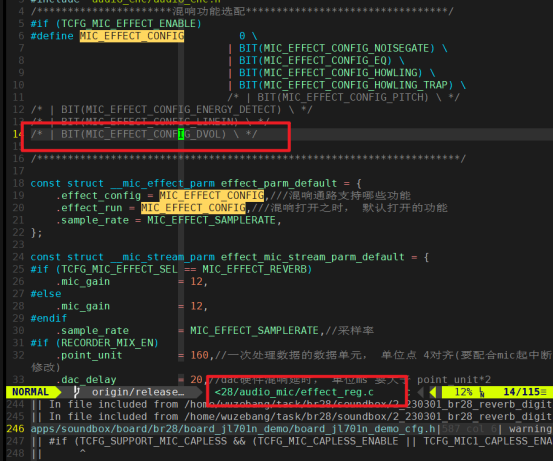Click the commented BIT(MIC_EFFECT_CONFIG_ENERGY_DETECT) text
This screenshot has width=554, height=462.
click(x=171, y=110)
